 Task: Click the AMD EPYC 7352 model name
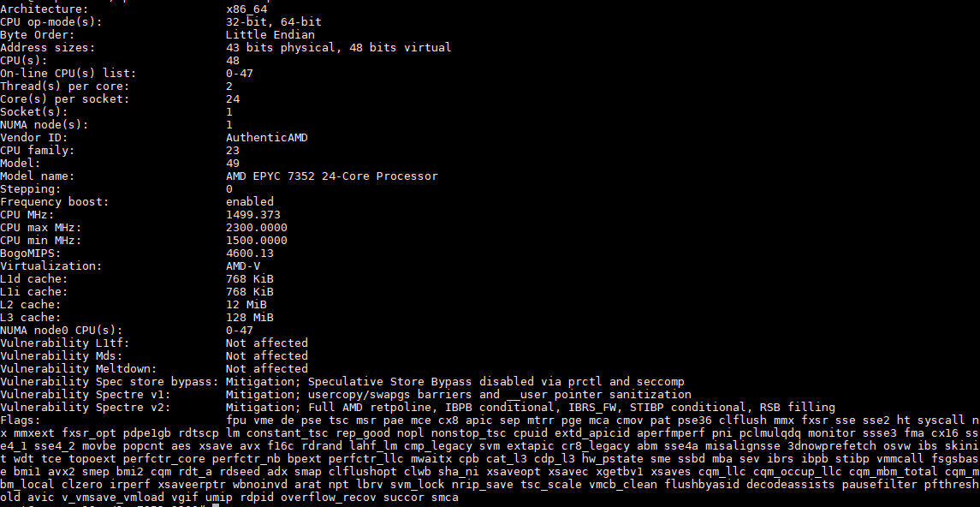tap(331, 176)
